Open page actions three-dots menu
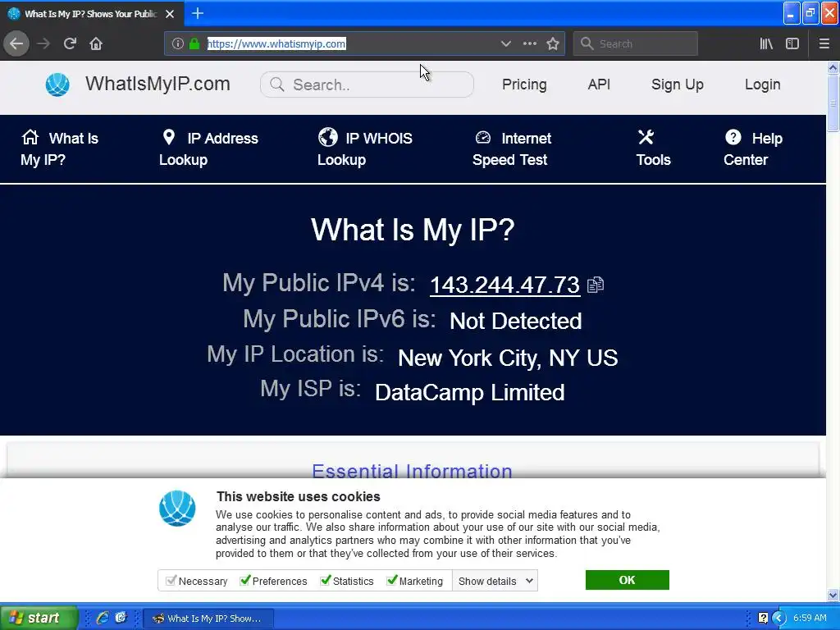Screen dimensions: 840x630 (x=530, y=43)
